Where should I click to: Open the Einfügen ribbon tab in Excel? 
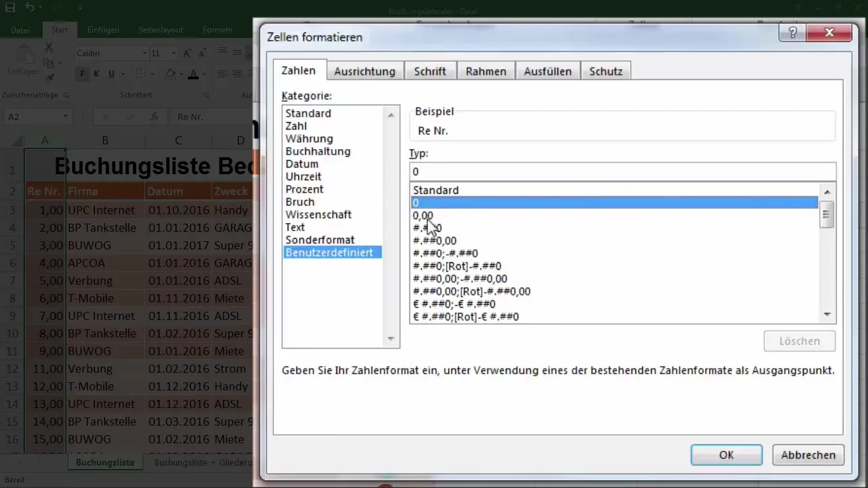(103, 30)
